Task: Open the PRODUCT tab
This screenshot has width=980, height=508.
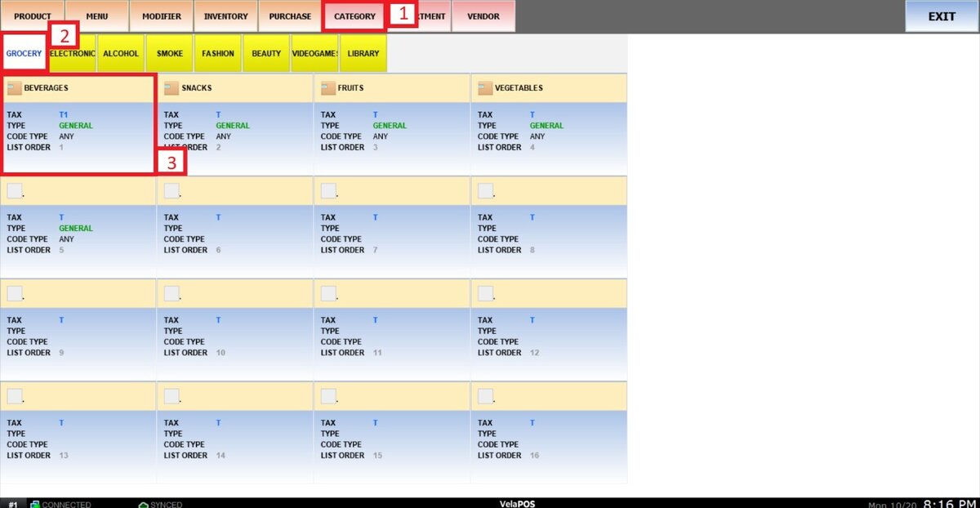Action: pos(32,16)
